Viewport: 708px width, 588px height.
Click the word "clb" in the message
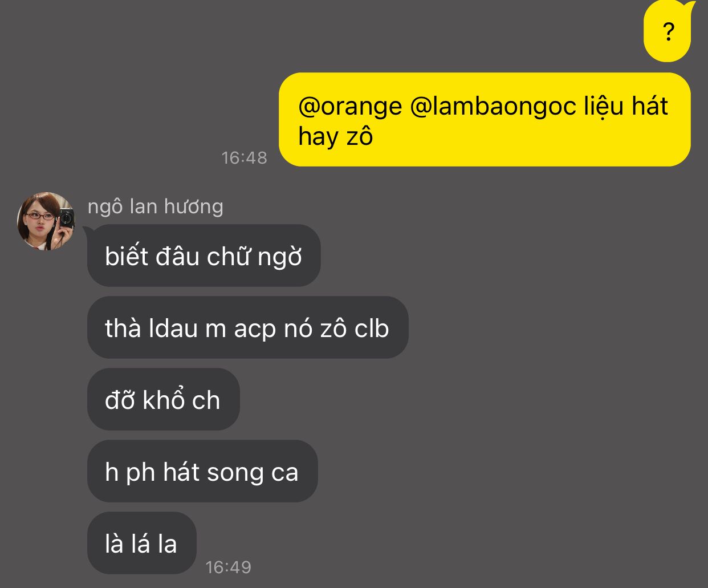(x=372, y=329)
